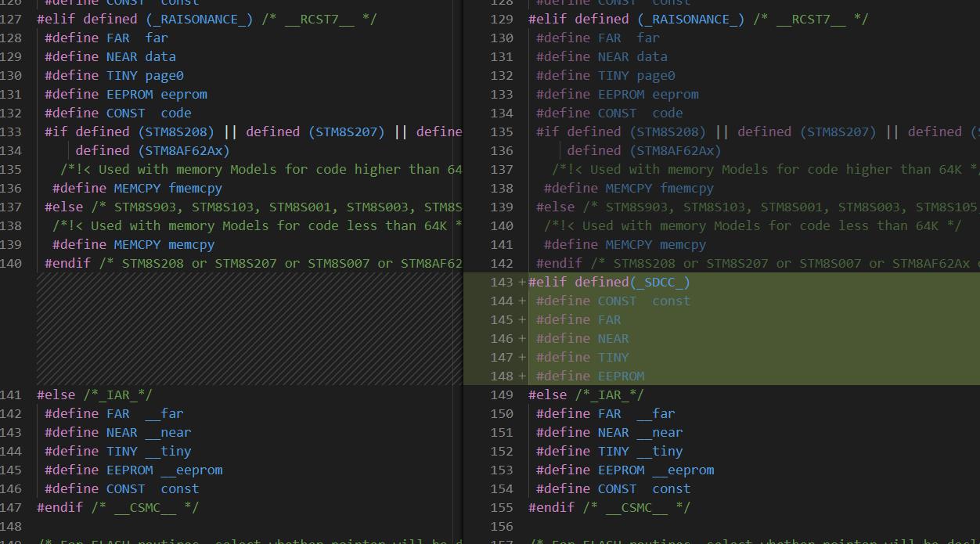
Task: Click added line 146 '#define NEAR'
Action: point(582,338)
